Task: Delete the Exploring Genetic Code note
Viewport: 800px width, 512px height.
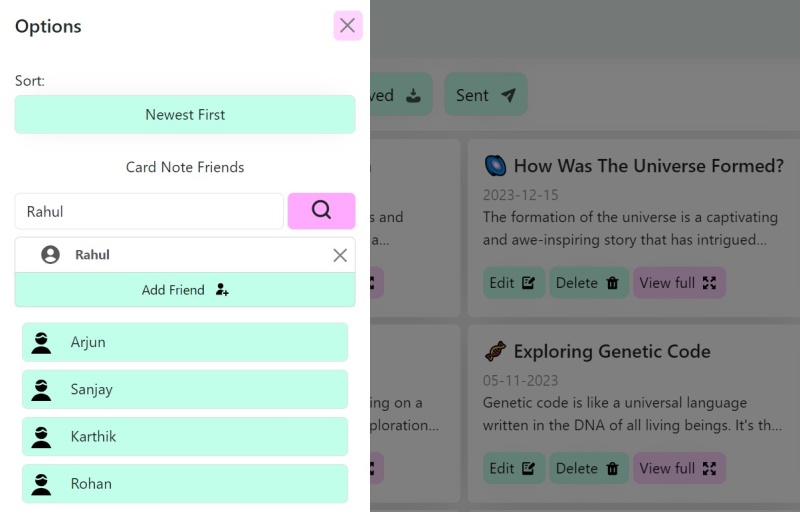Action: (x=588, y=468)
